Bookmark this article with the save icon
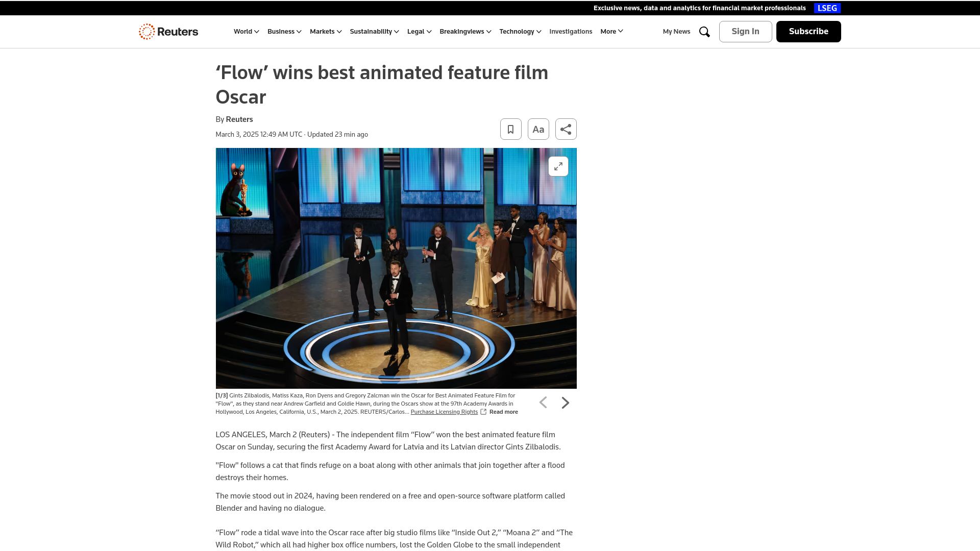 pyautogui.click(x=510, y=129)
